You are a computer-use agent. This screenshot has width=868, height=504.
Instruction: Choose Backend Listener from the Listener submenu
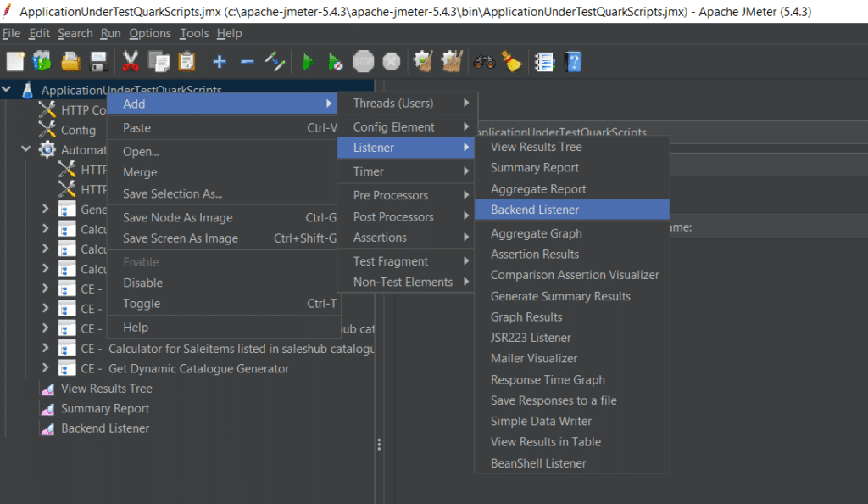572,210
